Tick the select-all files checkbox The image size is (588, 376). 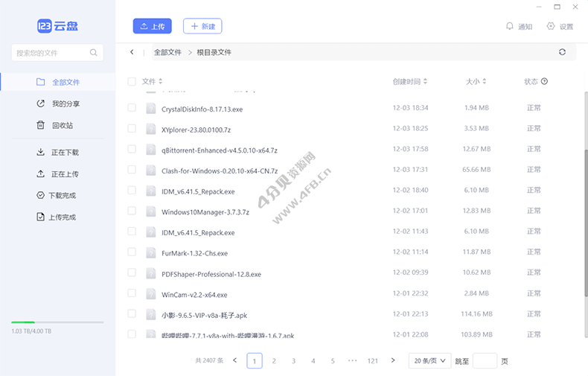point(132,81)
